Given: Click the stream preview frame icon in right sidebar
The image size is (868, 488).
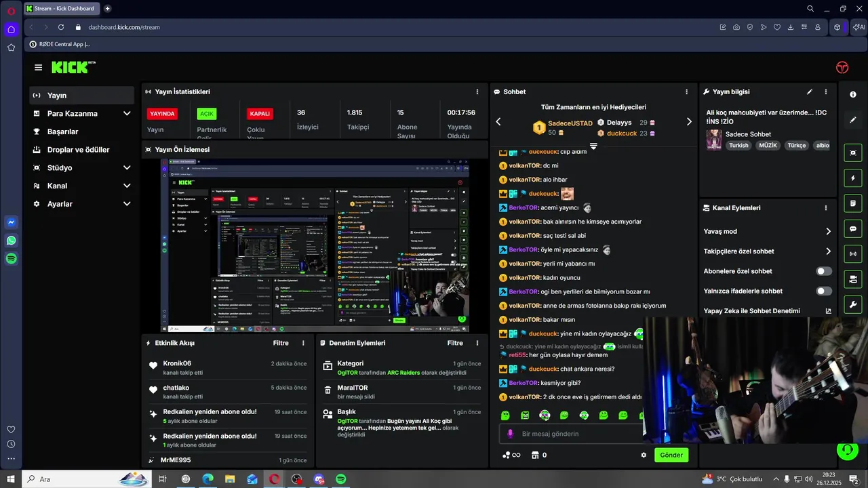Looking at the screenshot, I should coord(853,152).
